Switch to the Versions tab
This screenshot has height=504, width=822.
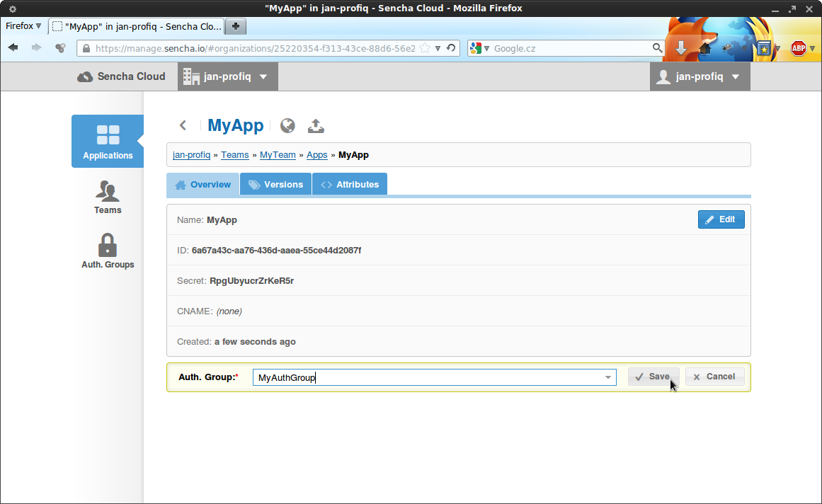click(x=275, y=185)
